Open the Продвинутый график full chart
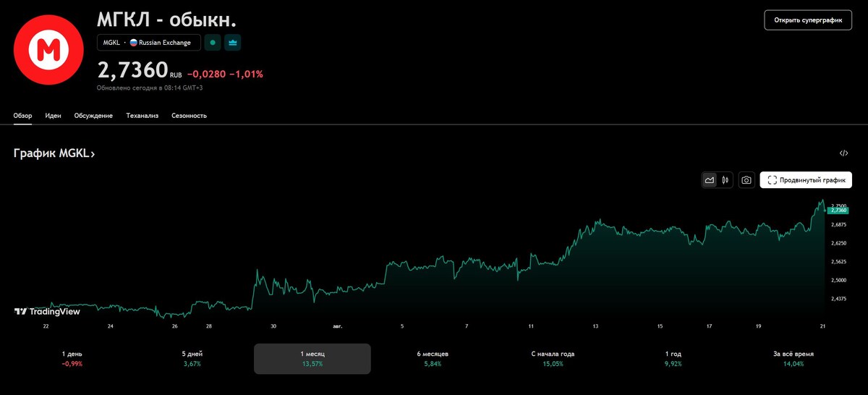The height and width of the screenshot is (395, 868). tap(806, 180)
